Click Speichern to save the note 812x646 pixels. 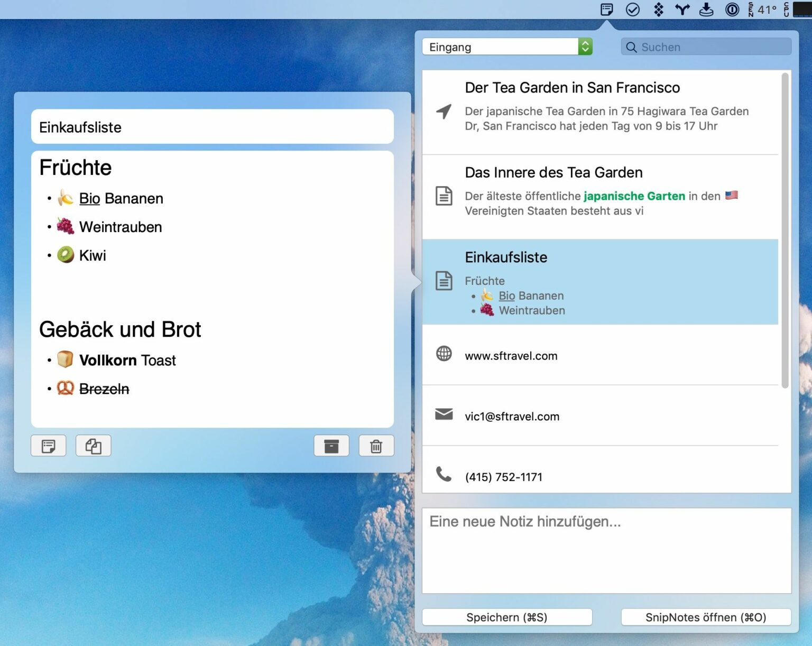pyautogui.click(x=506, y=617)
